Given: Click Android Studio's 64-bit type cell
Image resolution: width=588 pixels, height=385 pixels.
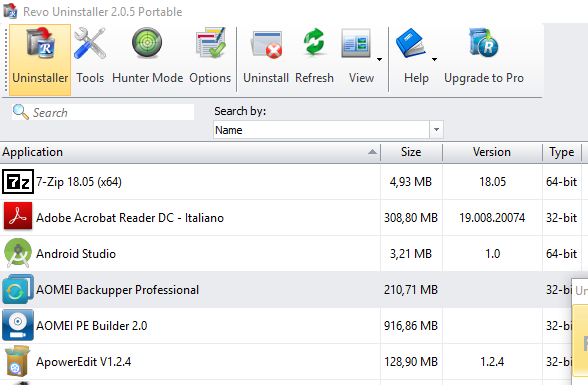Looking at the screenshot, I should (561, 254).
